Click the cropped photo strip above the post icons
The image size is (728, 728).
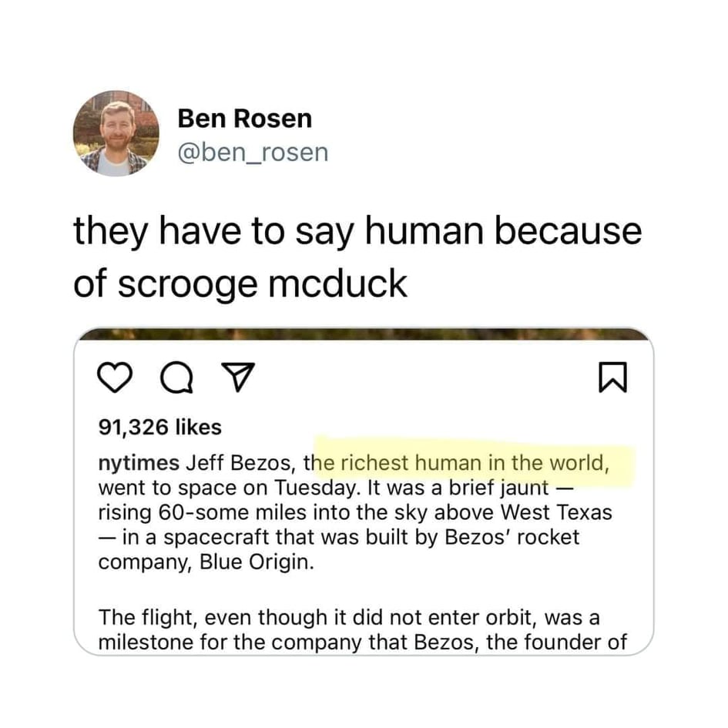point(363,334)
